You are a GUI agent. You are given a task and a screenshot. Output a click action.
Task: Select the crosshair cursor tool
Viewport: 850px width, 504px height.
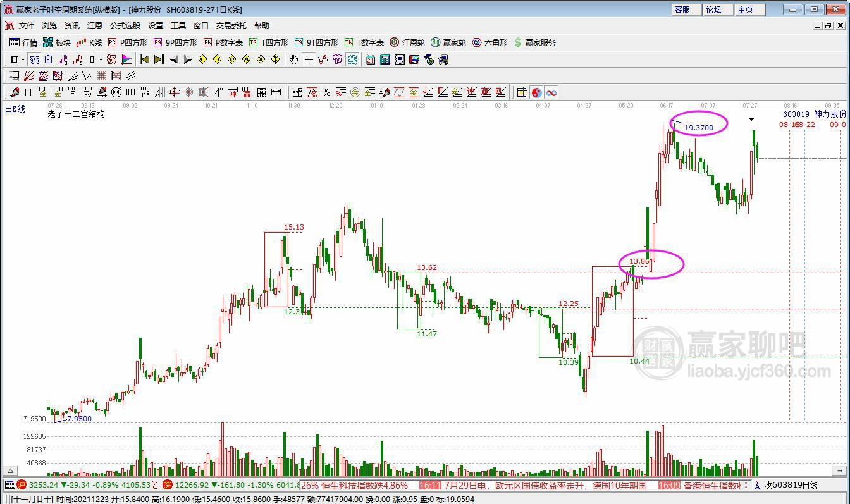(308, 59)
